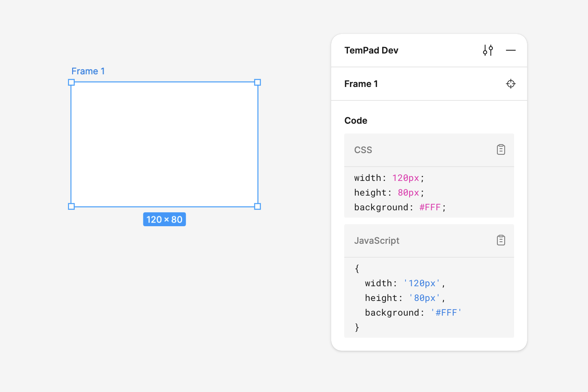
Task: Click the JavaScript background '#FFF' string
Action: pos(446,313)
